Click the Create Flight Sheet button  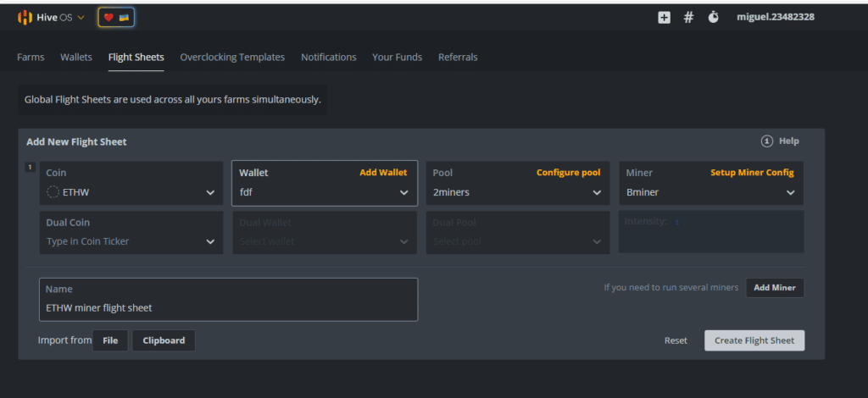click(754, 340)
